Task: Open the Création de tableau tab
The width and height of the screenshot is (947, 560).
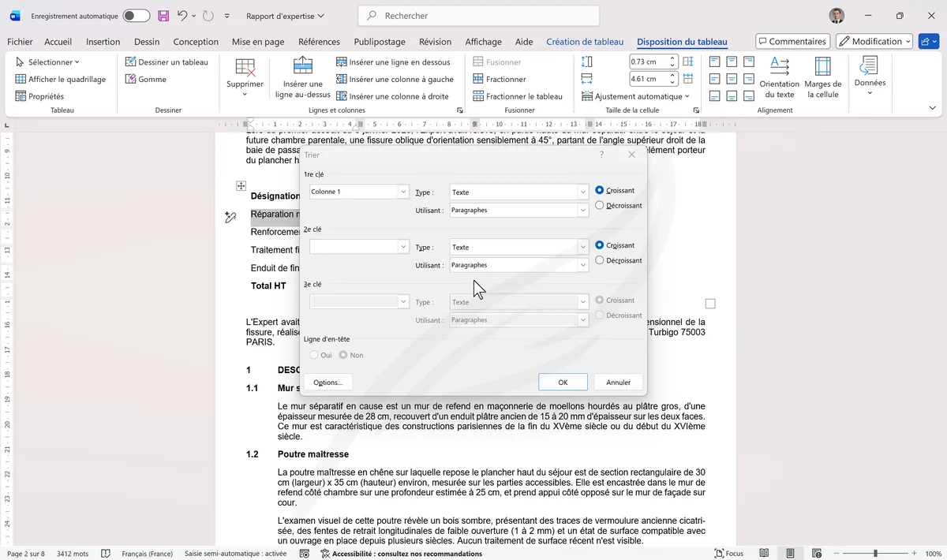Action: click(585, 42)
